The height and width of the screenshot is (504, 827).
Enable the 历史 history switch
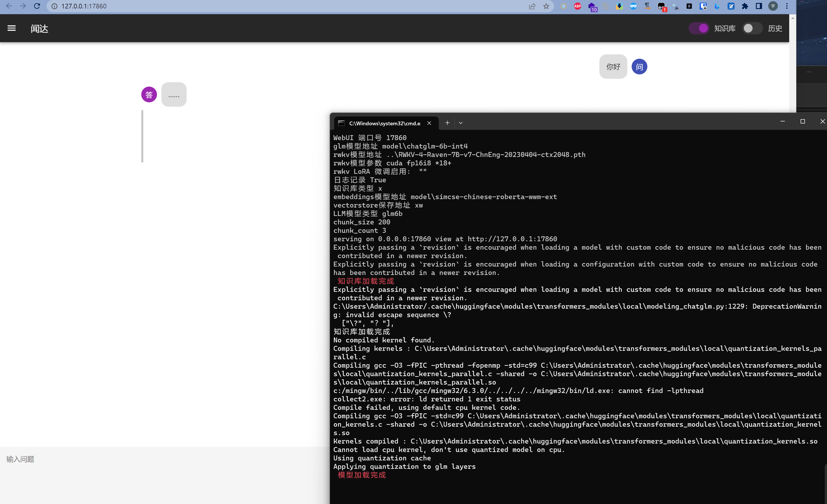tap(752, 28)
